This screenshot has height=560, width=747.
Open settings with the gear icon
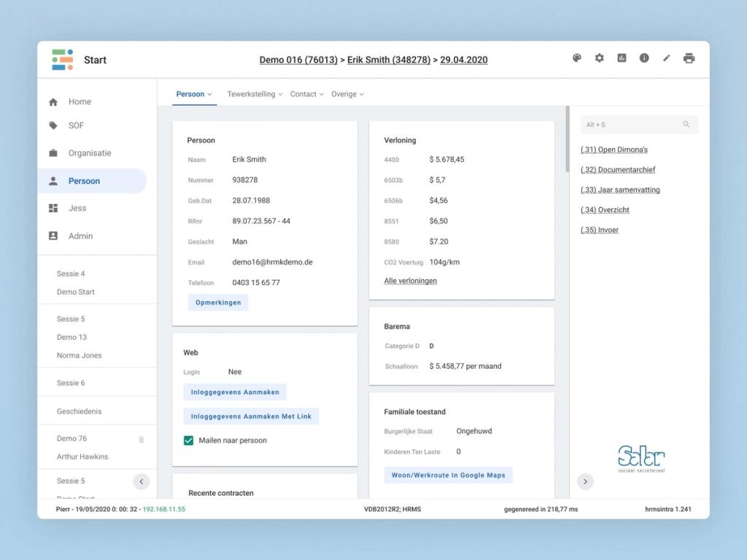tap(600, 58)
